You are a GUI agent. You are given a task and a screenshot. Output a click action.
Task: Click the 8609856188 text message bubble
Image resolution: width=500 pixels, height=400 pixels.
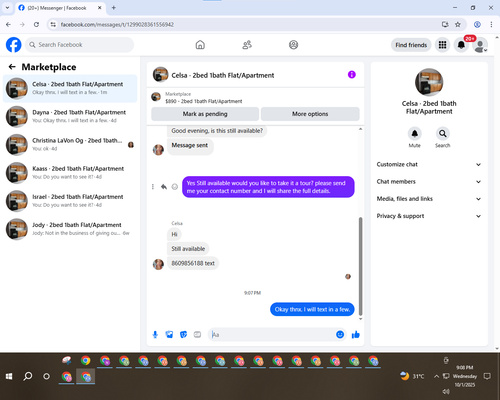pyautogui.click(x=193, y=263)
